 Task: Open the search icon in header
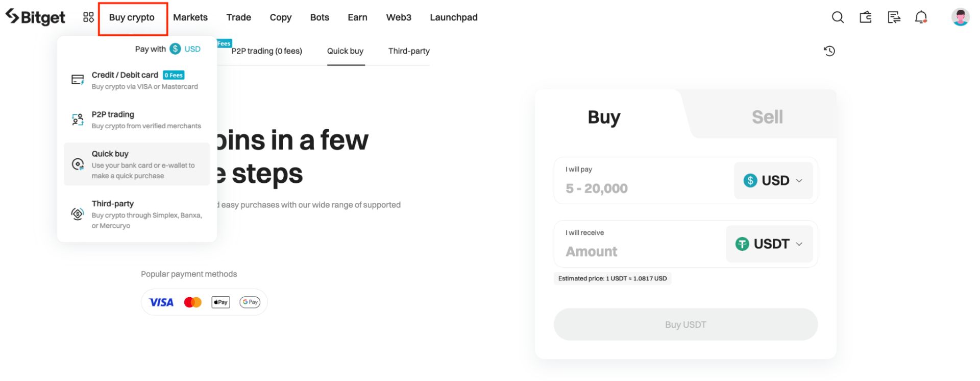838,17
